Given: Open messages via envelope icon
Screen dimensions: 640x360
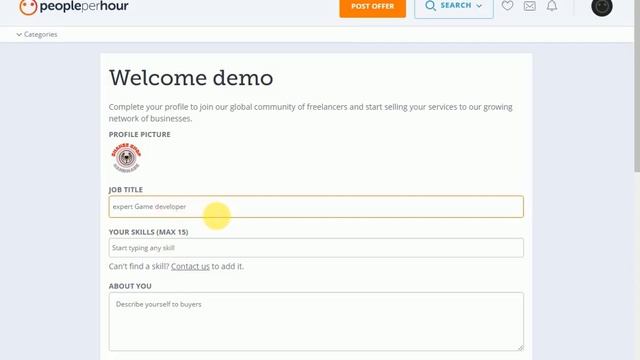Looking at the screenshot, I should pyautogui.click(x=530, y=6).
